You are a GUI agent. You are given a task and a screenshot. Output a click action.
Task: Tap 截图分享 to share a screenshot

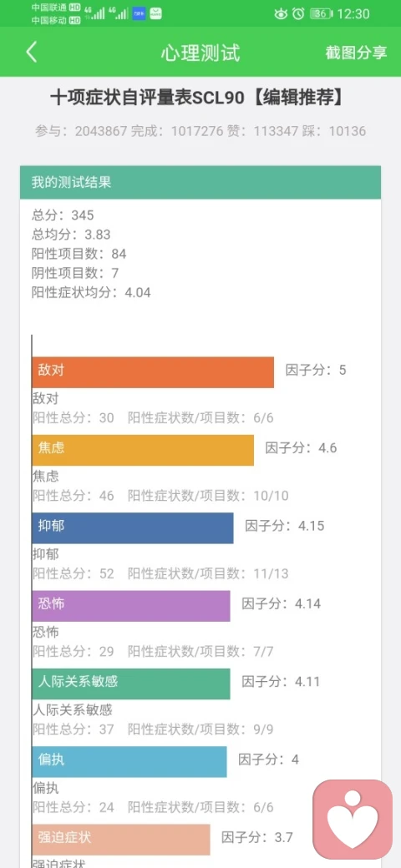pos(356,53)
